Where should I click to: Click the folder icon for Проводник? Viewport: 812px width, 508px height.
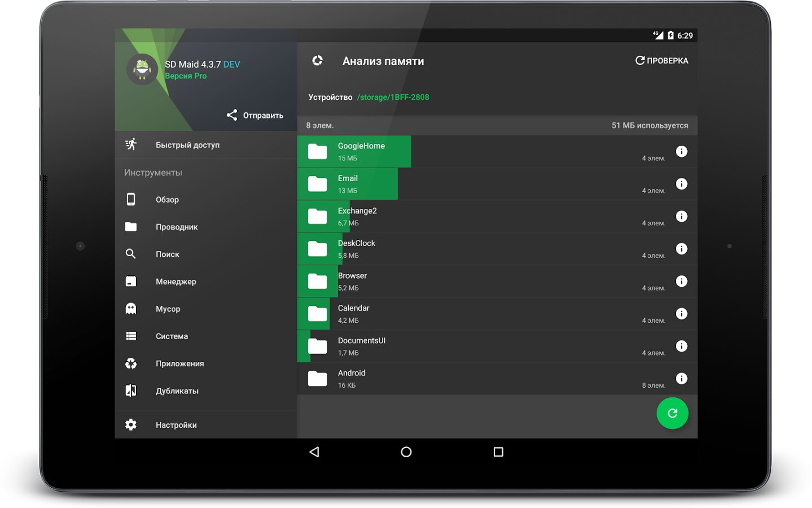pos(131,226)
